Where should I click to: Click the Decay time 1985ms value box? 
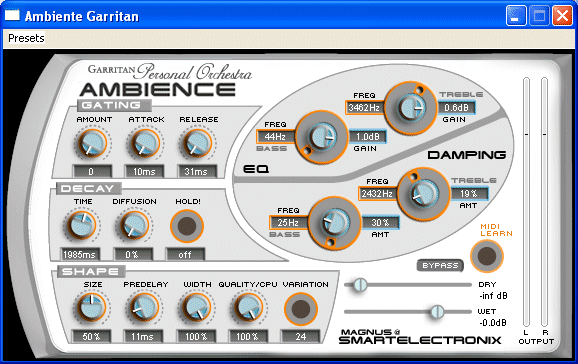(x=80, y=254)
